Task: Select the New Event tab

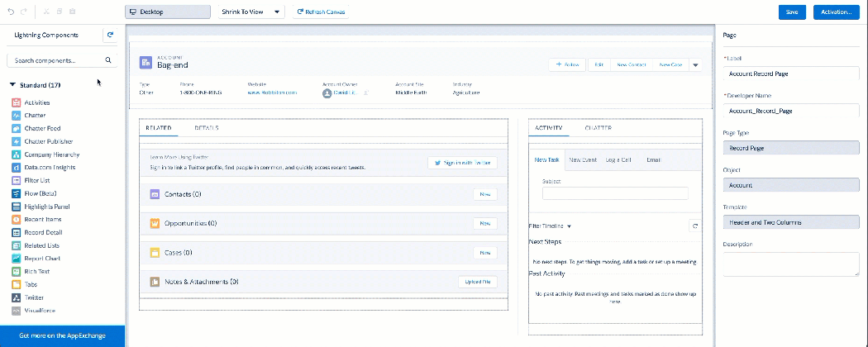Action: [583, 160]
